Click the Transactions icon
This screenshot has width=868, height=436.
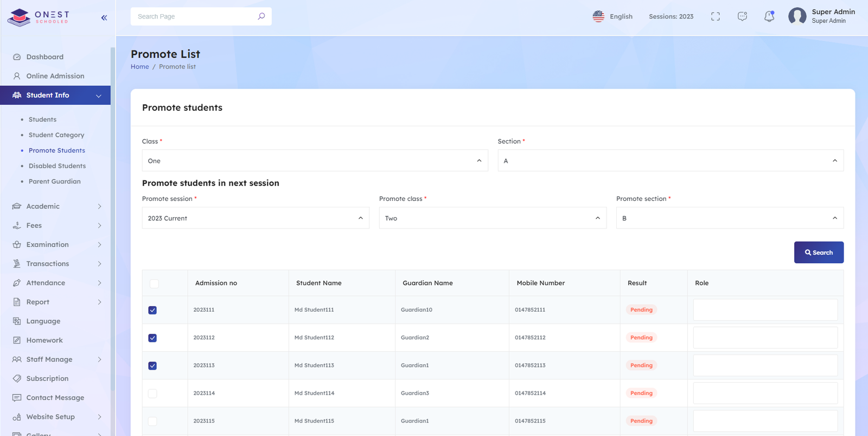point(17,264)
